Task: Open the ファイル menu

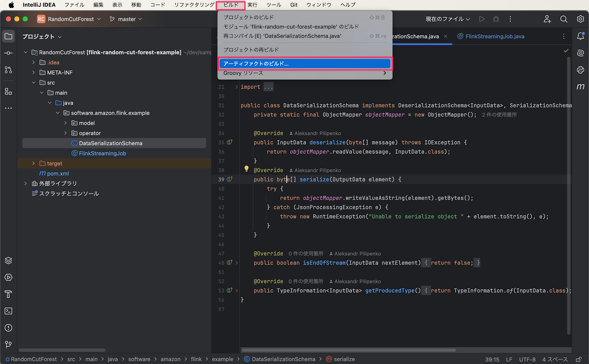Action: point(74,5)
